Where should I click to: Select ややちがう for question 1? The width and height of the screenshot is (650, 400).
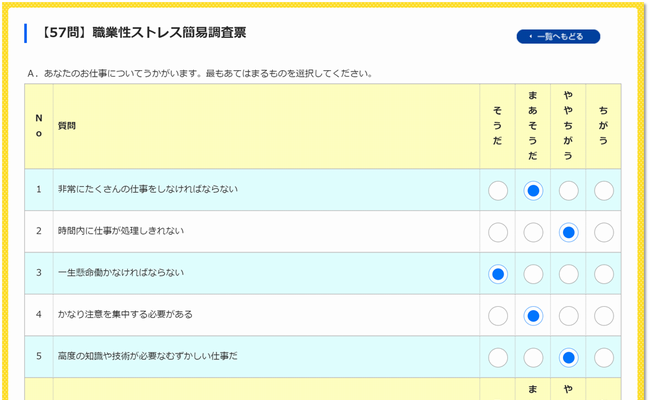pos(568,190)
